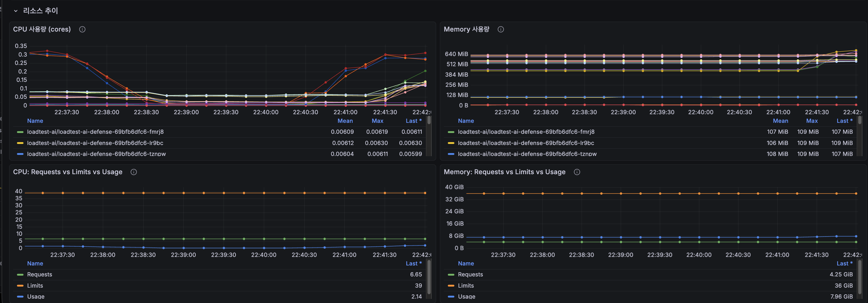This screenshot has width=868, height=303.
Task: Click CPU usage legend scrollbar
Action: click(x=429, y=120)
